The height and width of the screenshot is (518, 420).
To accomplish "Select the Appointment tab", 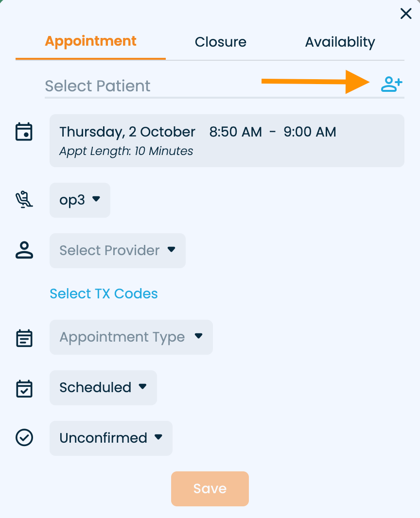I will [x=91, y=41].
